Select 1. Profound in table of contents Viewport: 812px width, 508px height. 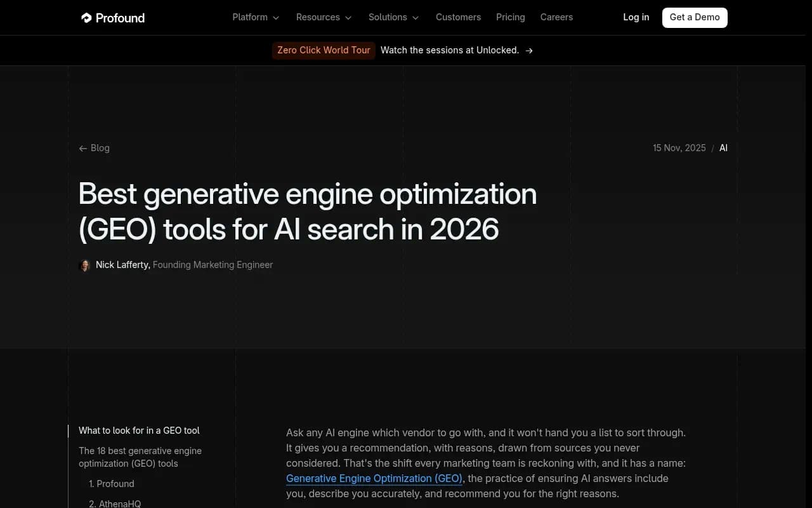[112, 484]
